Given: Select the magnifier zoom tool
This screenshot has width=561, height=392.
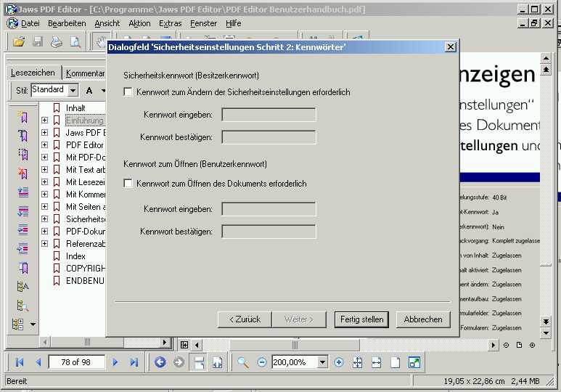Looking at the screenshot, I should point(243,362).
